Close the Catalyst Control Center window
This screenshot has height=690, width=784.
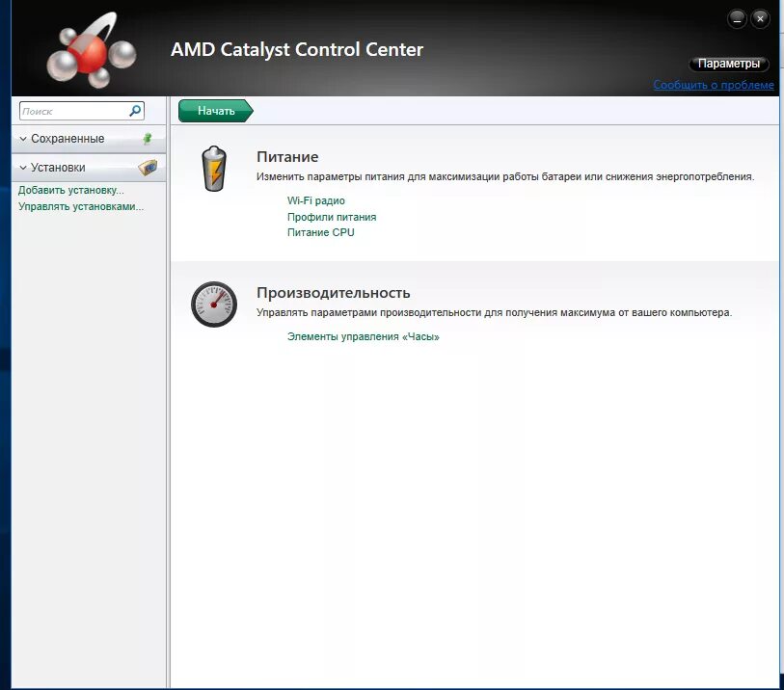coord(760,19)
